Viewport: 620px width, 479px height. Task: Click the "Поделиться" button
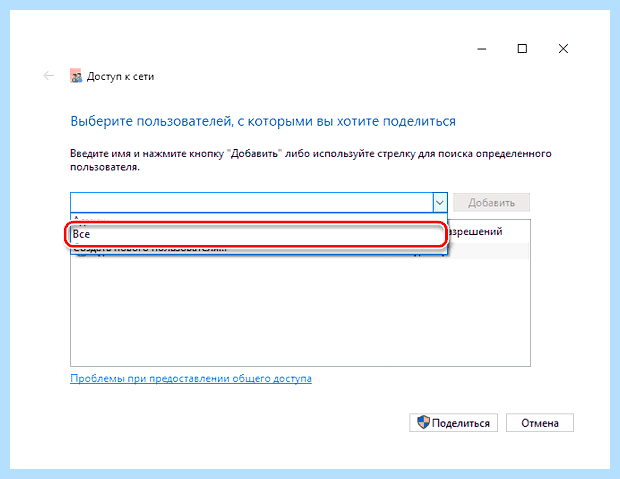coord(453,423)
